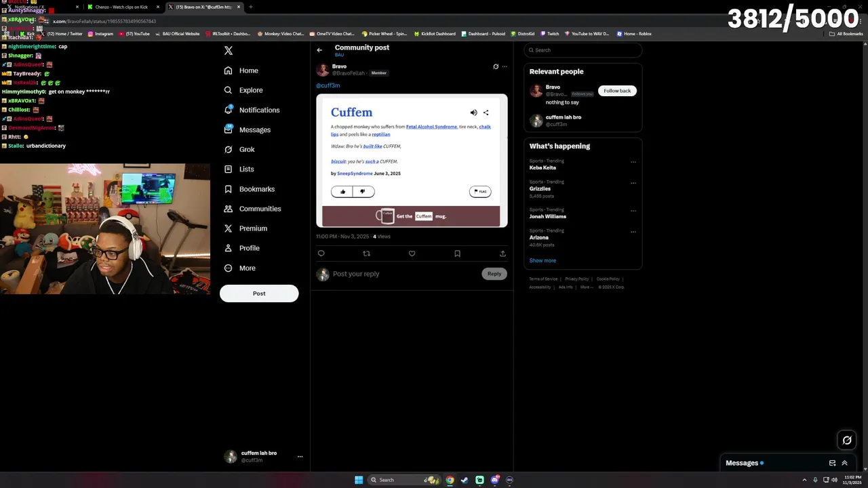The height and width of the screenshot is (488, 868).
Task: Open cuffem lah bro in Relevant people
Action: click(563, 117)
